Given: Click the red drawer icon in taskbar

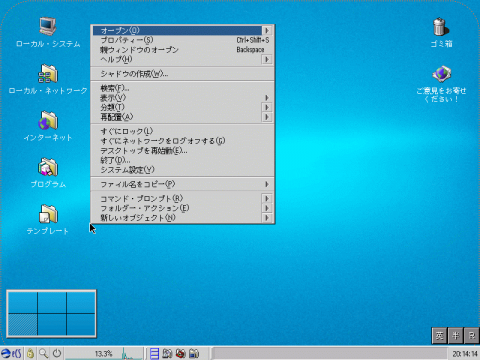Looking at the screenshot, I should coord(180,353).
